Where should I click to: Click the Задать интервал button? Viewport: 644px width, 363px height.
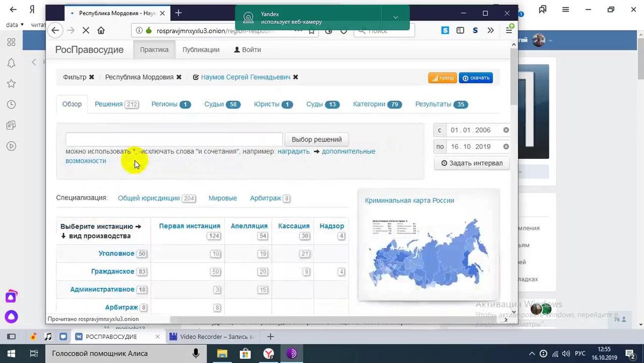[x=472, y=163]
